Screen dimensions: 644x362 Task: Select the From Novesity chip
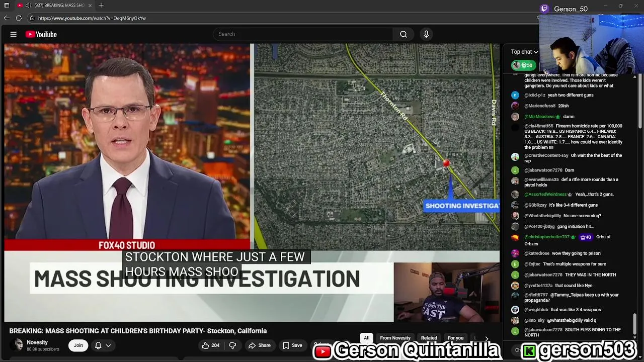coord(395,338)
